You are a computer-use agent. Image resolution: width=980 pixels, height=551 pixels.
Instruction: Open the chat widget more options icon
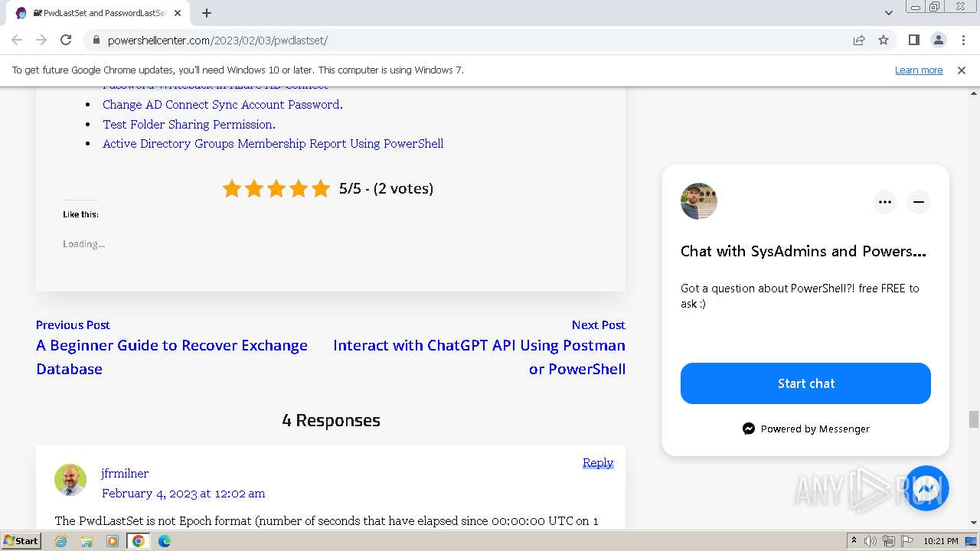coord(885,202)
